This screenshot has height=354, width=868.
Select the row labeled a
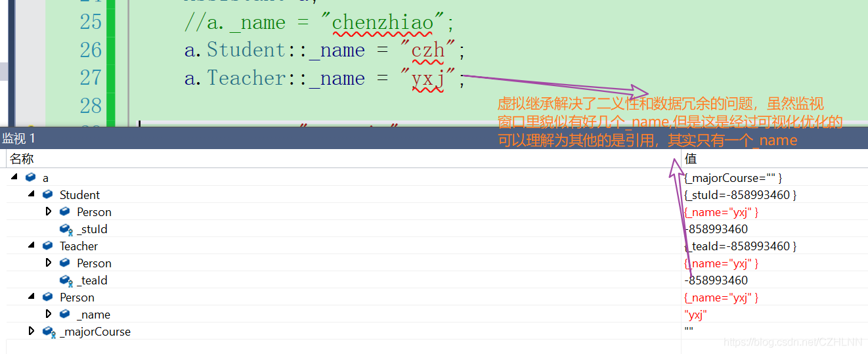pyautogui.click(x=46, y=178)
